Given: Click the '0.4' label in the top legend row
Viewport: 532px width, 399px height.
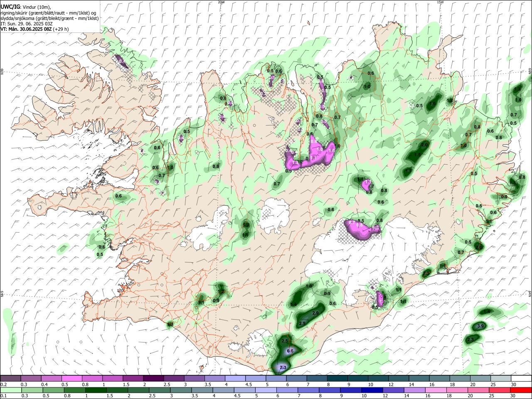Looking at the screenshot, I should click(x=44, y=384).
